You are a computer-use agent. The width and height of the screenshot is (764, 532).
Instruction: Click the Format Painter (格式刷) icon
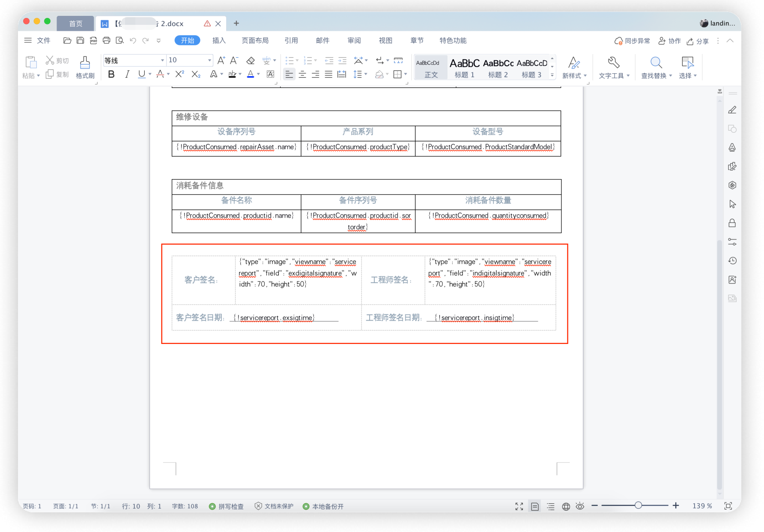coord(85,67)
